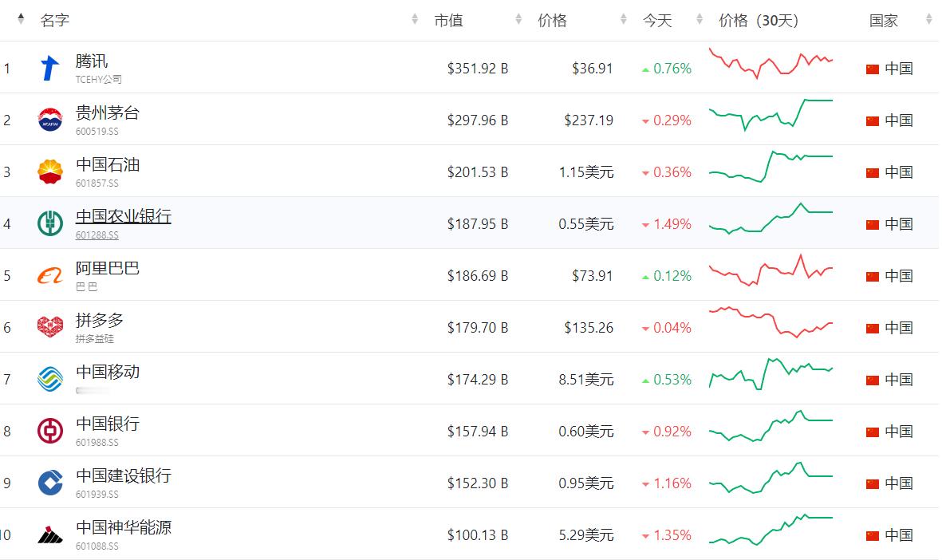
Task: Click the 市值 column header
Action: (449, 21)
